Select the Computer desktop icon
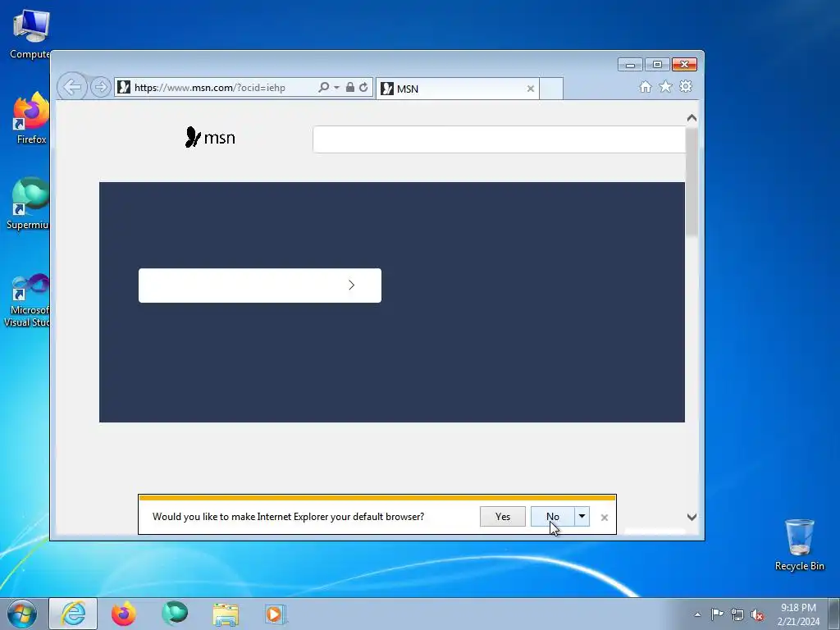Screen dimensions: 840x630 click(30, 34)
